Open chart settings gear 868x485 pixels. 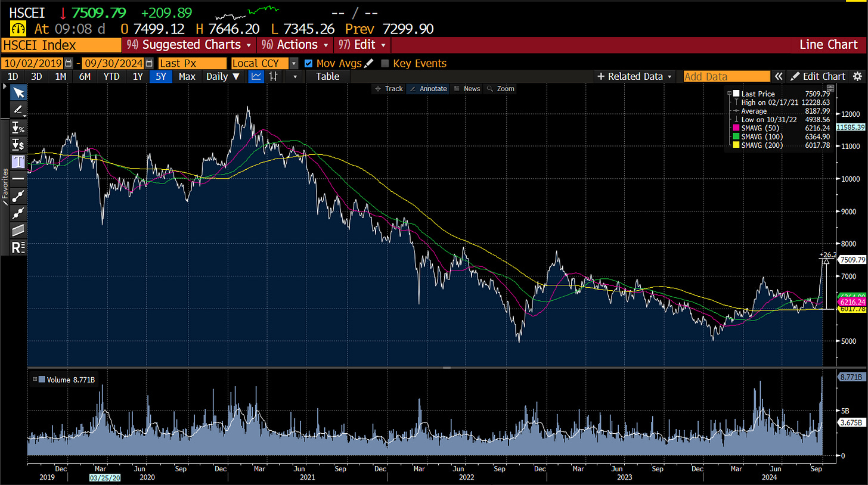[858, 76]
